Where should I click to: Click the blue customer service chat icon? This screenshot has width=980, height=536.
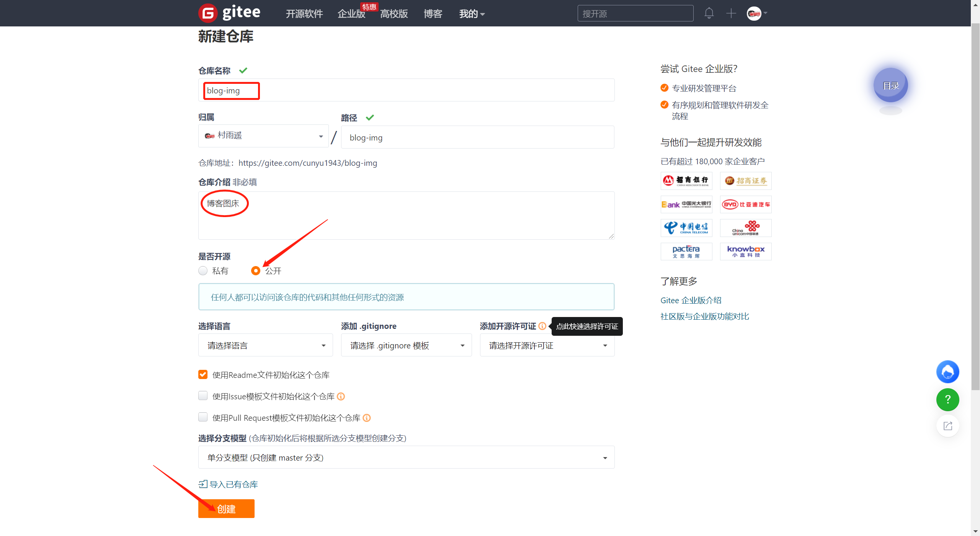click(x=947, y=372)
